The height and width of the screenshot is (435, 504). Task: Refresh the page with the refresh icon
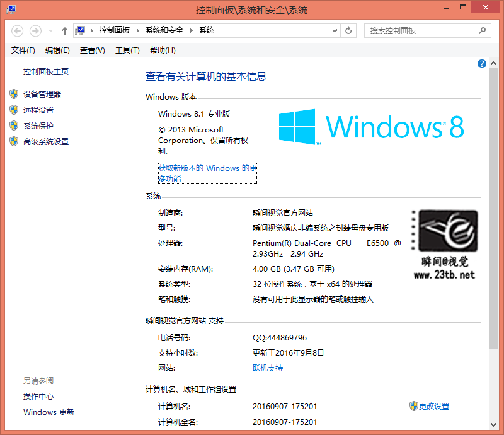click(348, 31)
